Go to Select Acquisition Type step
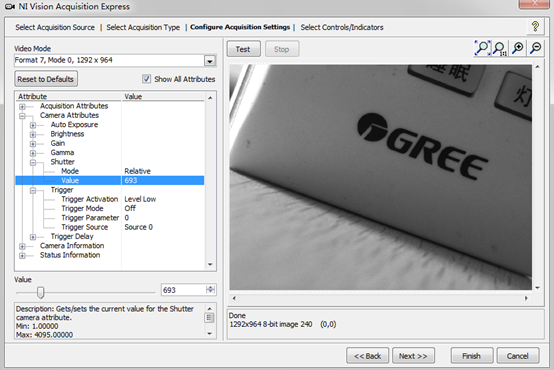Screen dimensions: 554x370 point(143,27)
